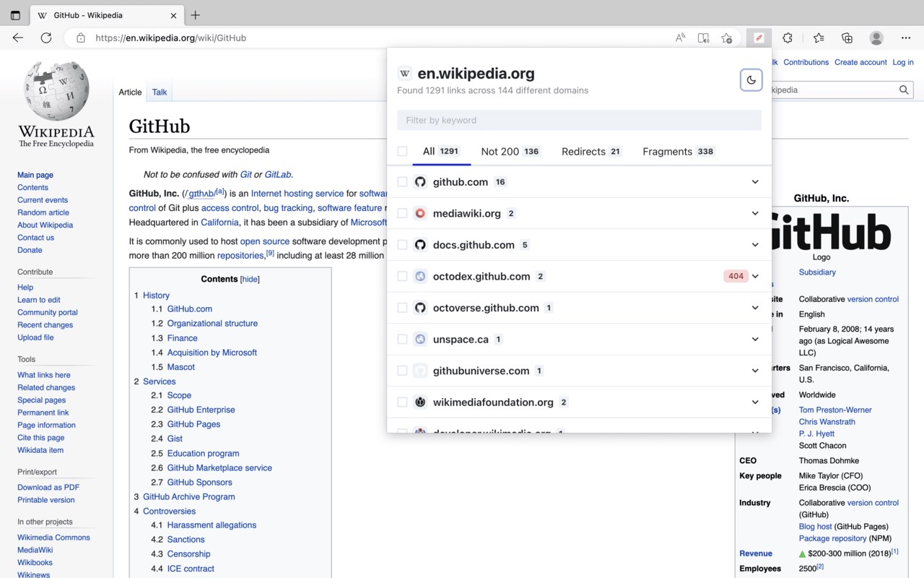Expand the githubuniverse.com links group
This screenshot has height=578, width=924.
755,371
